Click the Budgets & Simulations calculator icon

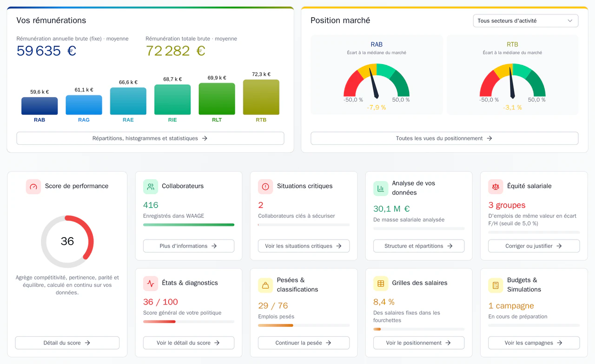click(x=496, y=285)
